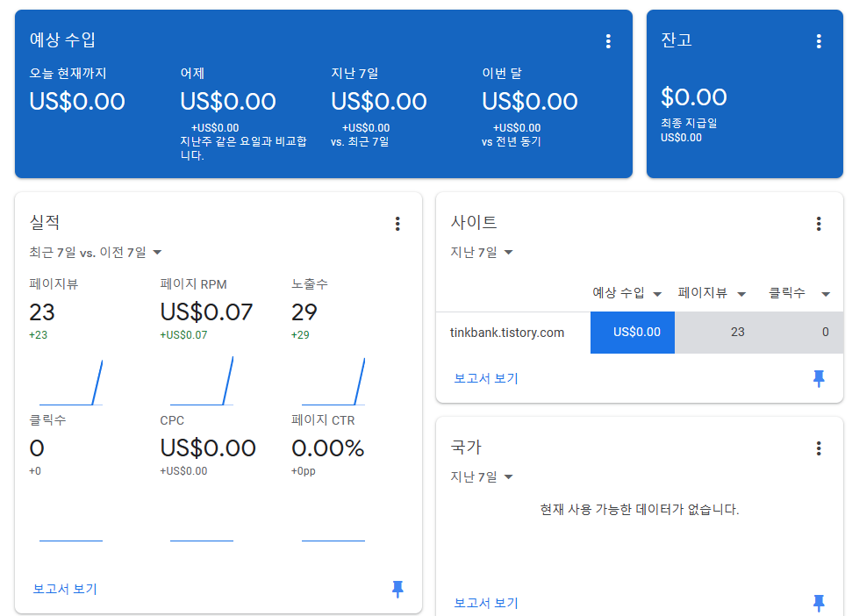Screen dimensions: 852x616
Task: Open the 페이지뷰 column dropdown in 사이트
Action: [712, 293]
